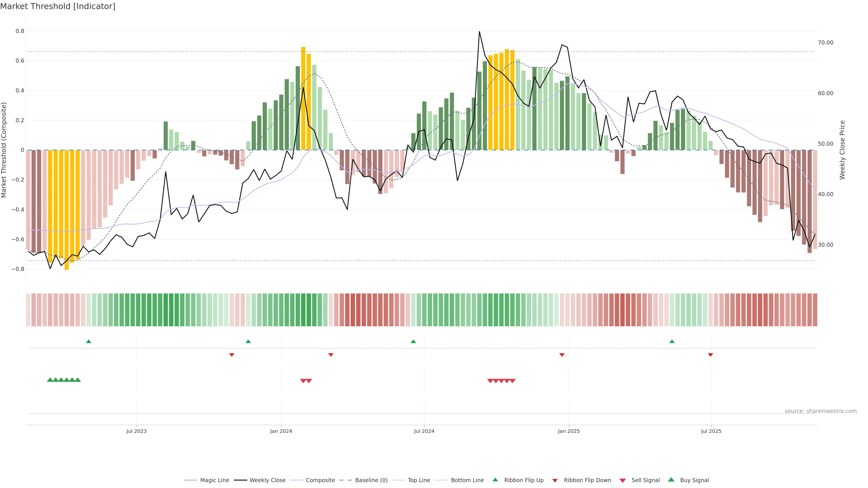
Task: Click the Jul 2025 x-axis label
Action: tap(711, 431)
